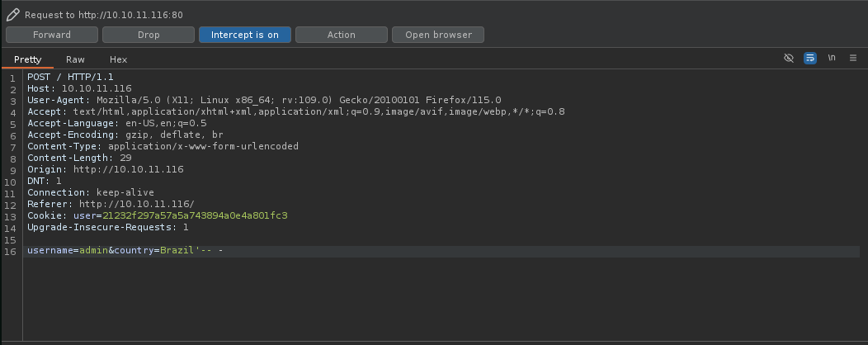The height and width of the screenshot is (345, 868).
Task: Click the Content-Length: 29 line
Action: coord(79,158)
